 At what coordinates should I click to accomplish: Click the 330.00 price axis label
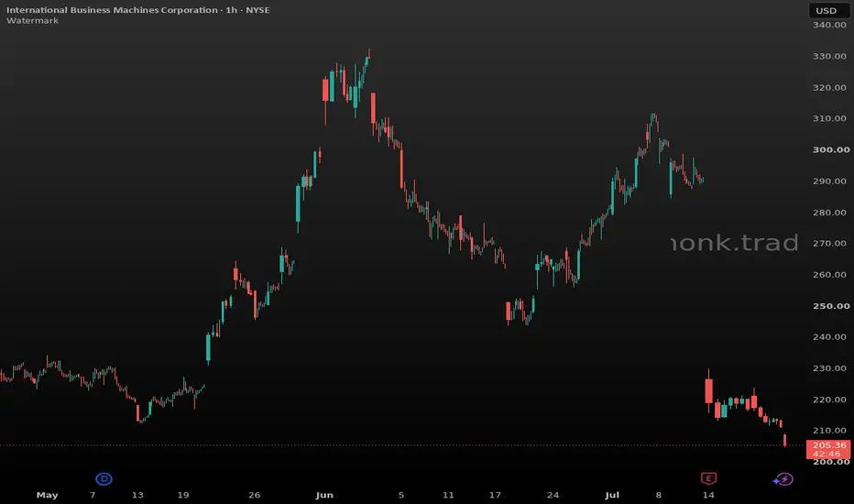pos(829,56)
